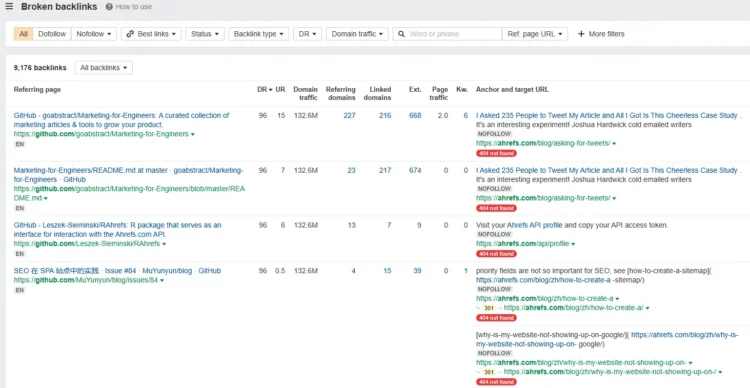Viewport: 750px width, 388px height.
Task: Click the 674 external links value
Action: tap(415, 170)
